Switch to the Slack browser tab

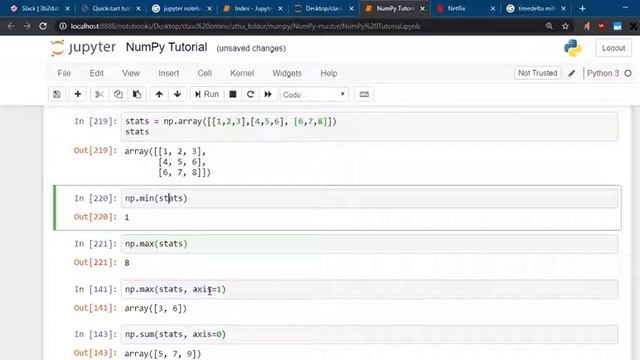(x=39, y=8)
